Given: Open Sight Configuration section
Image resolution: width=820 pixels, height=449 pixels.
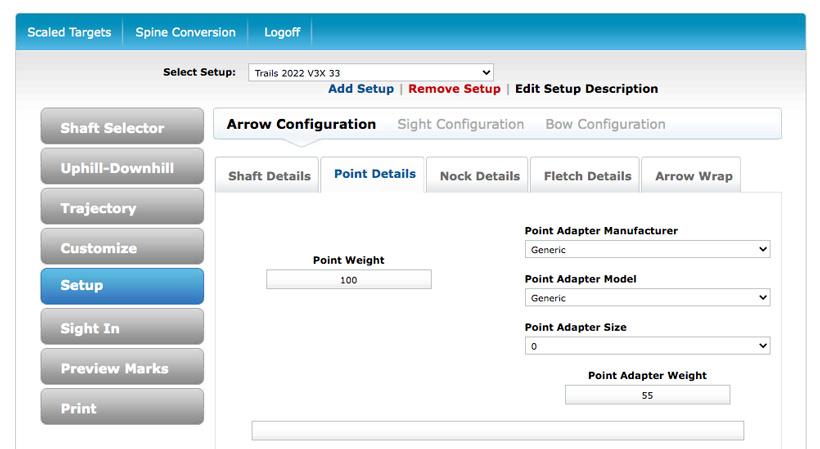Looking at the screenshot, I should pos(460,125).
